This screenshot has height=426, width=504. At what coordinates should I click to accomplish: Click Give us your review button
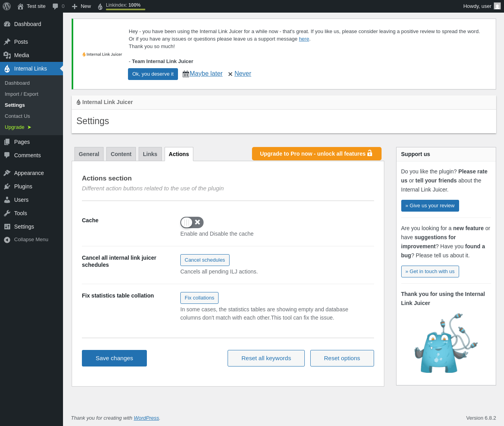430,206
